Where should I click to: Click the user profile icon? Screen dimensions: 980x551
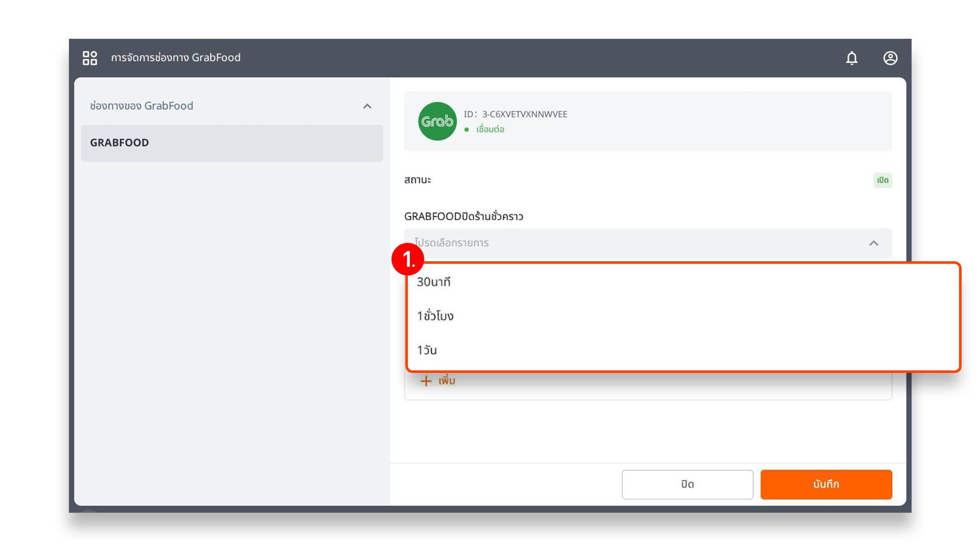(890, 57)
